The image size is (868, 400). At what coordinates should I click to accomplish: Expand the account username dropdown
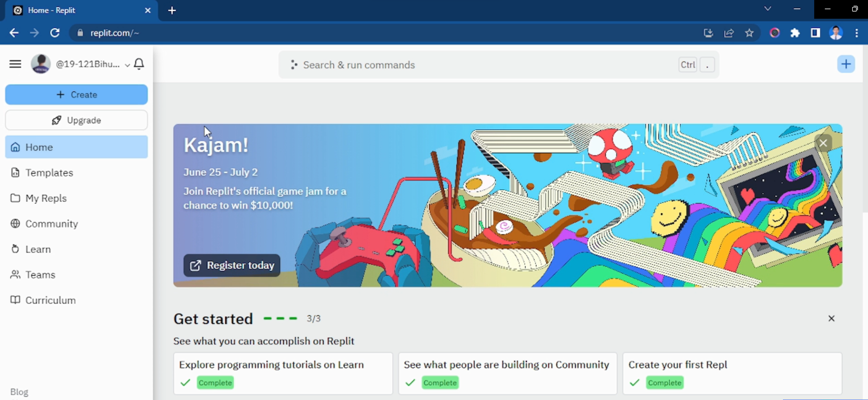(127, 65)
